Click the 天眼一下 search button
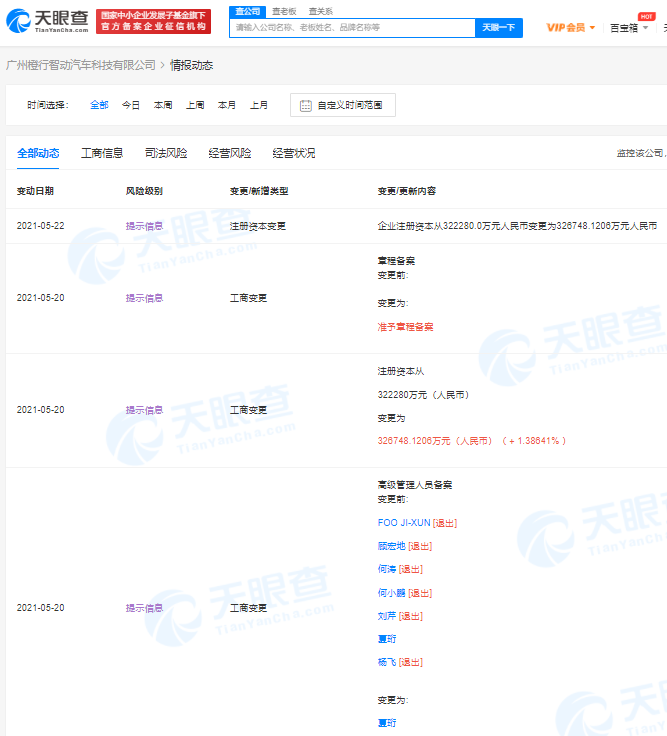 click(498, 27)
